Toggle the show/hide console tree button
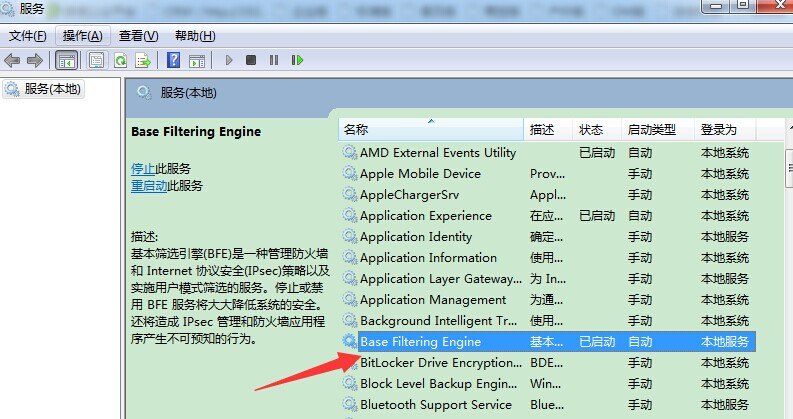 67,60
